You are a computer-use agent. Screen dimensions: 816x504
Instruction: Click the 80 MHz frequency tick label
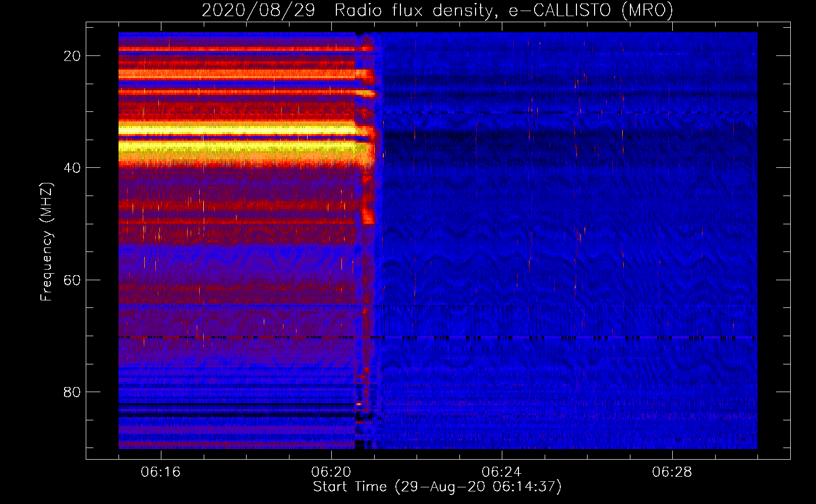coord(72,392)
